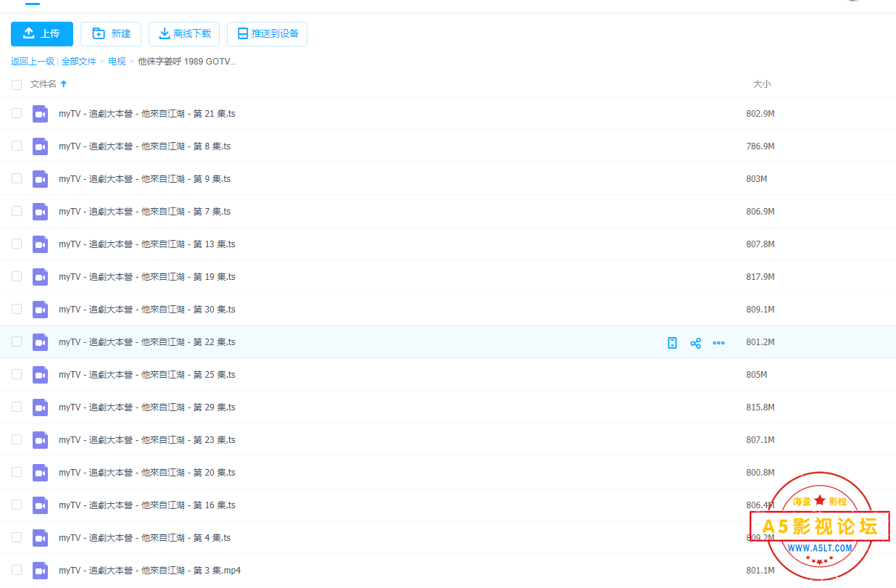Tick the checkbox for 第 3 集.mp4
Image resolution: width=896 pixels, height=588 pixels.
click(x=17, y=570)
